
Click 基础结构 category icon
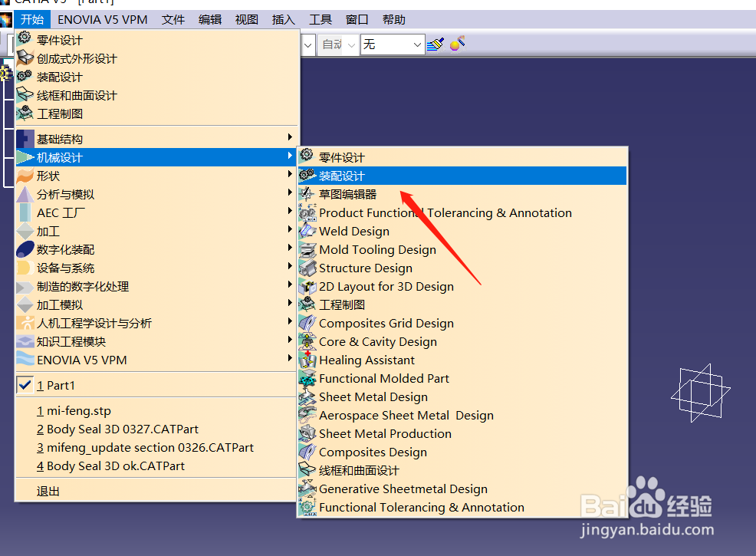pos(25,139)
